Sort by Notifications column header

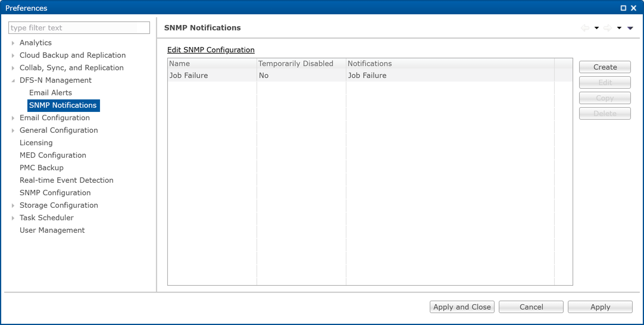(450, 64)
